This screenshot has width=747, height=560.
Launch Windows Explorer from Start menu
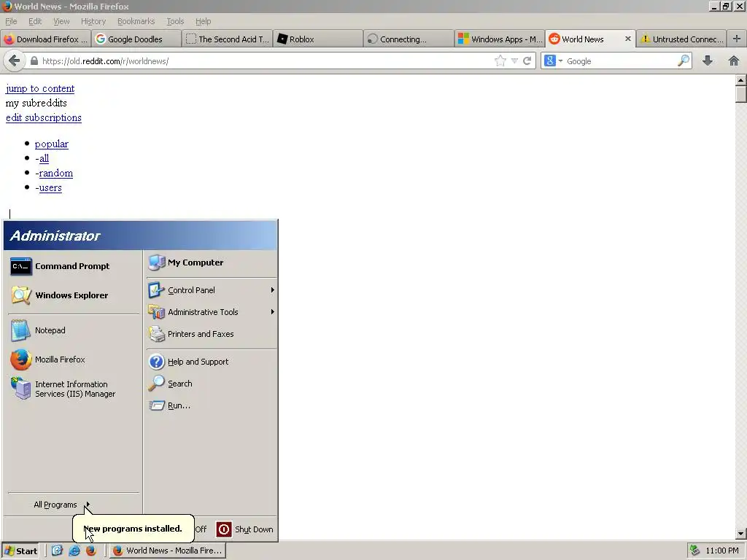coord(73,295)
